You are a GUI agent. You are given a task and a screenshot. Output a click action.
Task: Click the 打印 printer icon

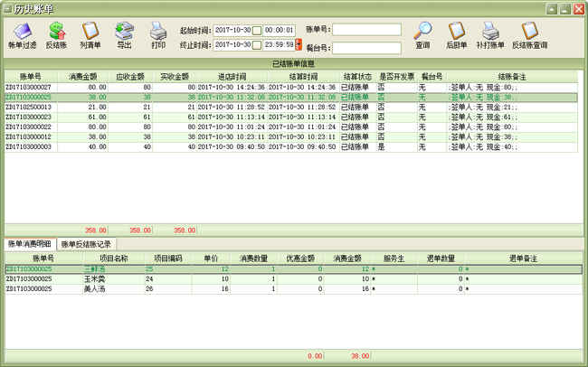point(158,33)
